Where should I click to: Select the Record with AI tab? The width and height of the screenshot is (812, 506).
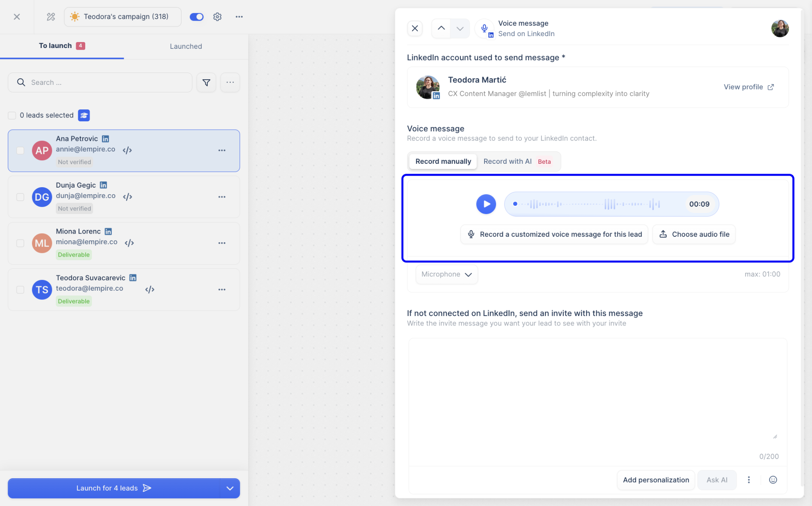[517, 161]
